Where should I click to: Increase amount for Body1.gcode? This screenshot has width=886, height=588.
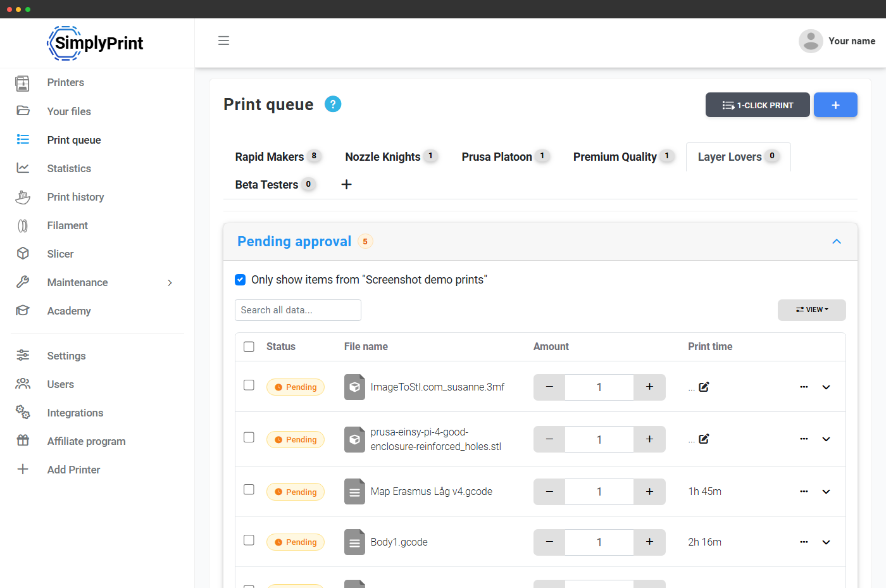click(649, 542)
